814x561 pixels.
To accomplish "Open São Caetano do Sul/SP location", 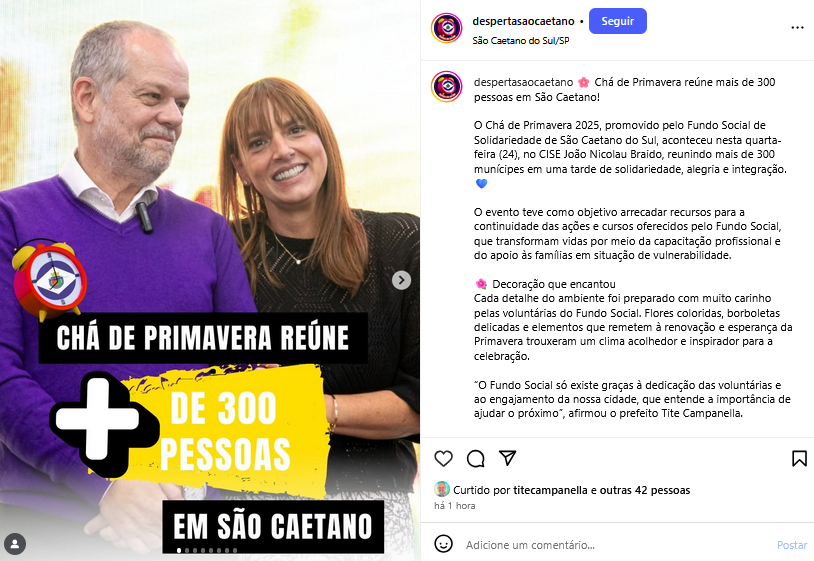I will (521, 40).
